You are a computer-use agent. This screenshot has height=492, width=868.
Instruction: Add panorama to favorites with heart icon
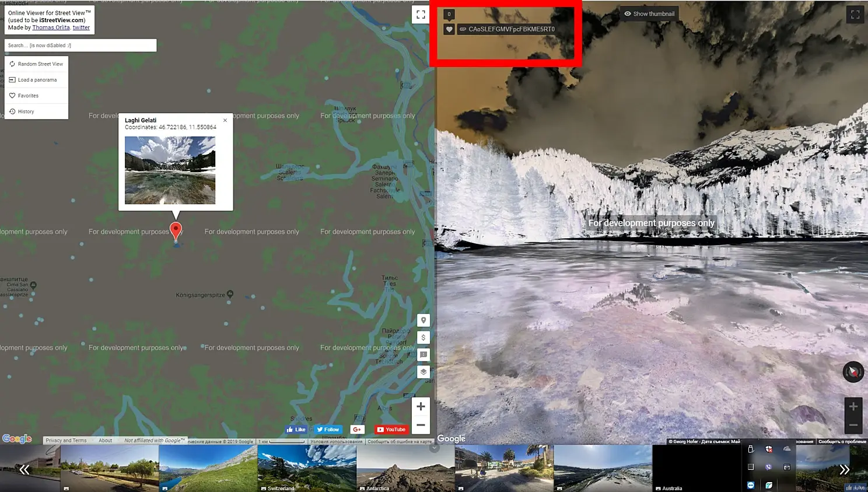point(449,29)
